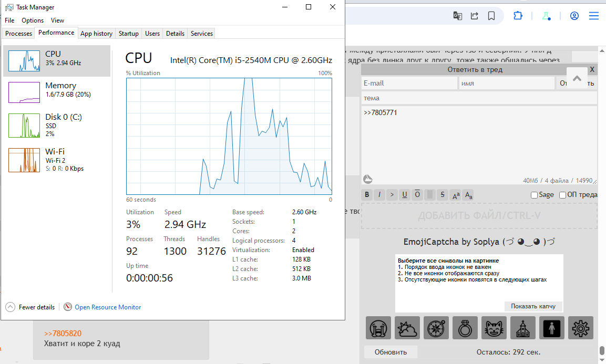Image resolution: width=606 pixels, height=364 pixels.
Task: Click the scrollbar up arrow in browser
Action: point(602,50)
